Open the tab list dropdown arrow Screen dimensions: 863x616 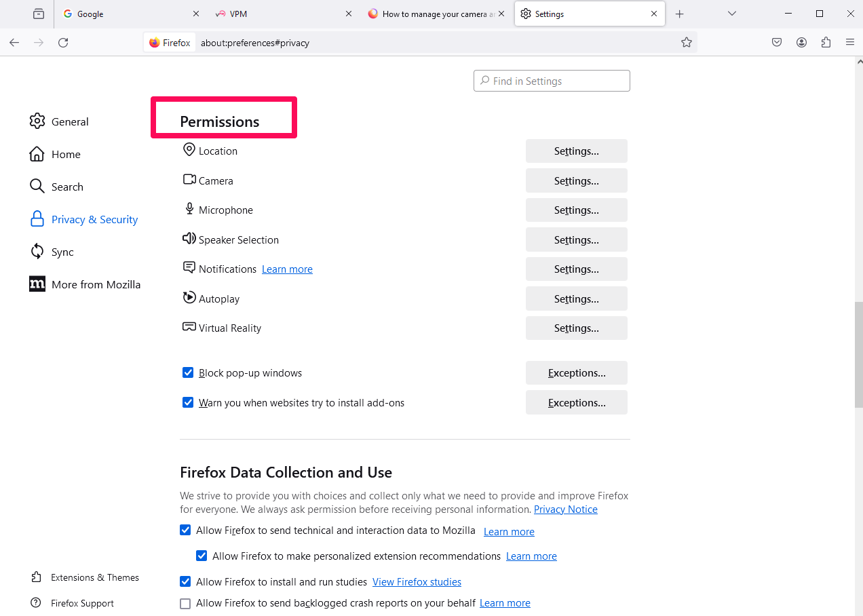(731, 14)
